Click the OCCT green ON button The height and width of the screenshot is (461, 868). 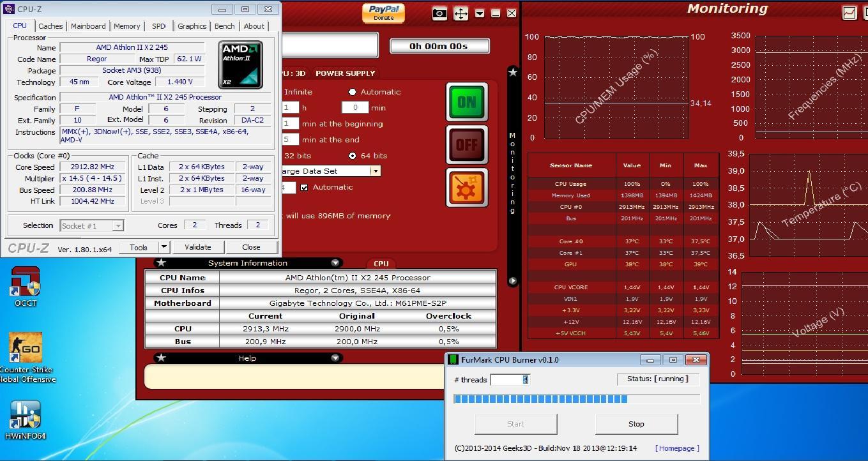[x=467, y=102]
